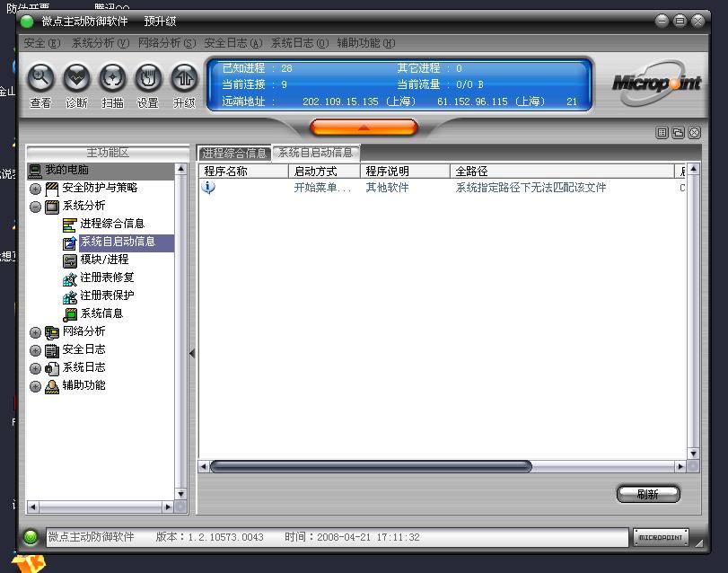Click the list's vertical scroll-down arrow
This screenshot has height=573, width=728.
[693, 454]
